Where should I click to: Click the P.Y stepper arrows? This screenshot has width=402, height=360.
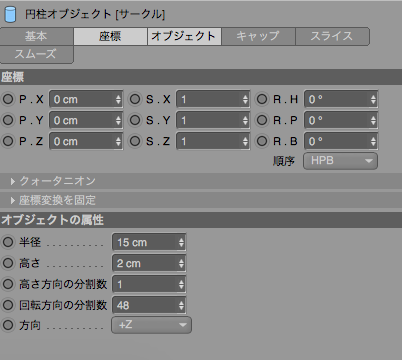118,120
